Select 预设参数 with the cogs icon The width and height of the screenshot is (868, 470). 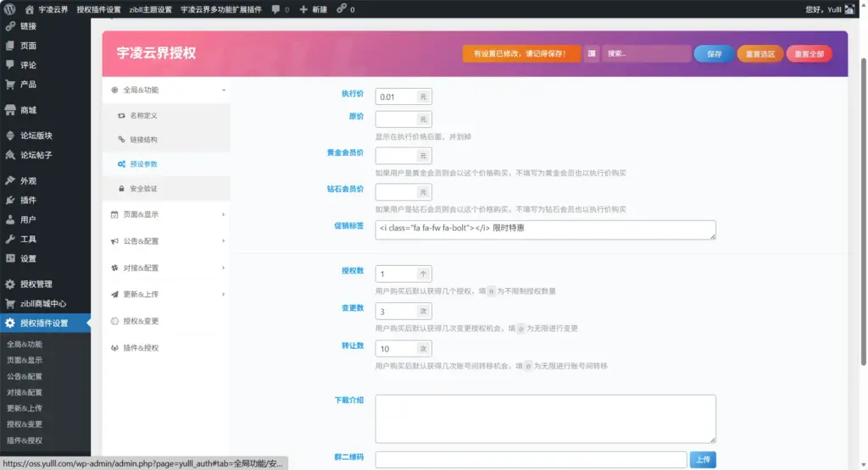[166, 164]
